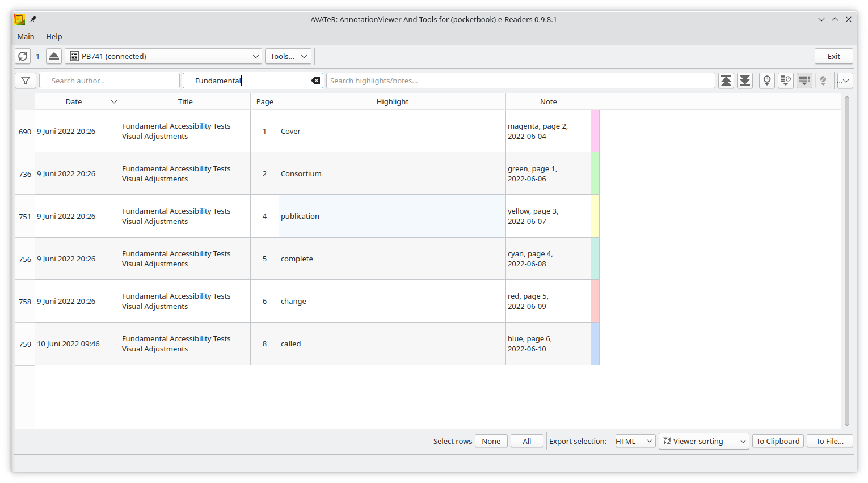Click the clock with down arrow icon

[x=767, y=80]
